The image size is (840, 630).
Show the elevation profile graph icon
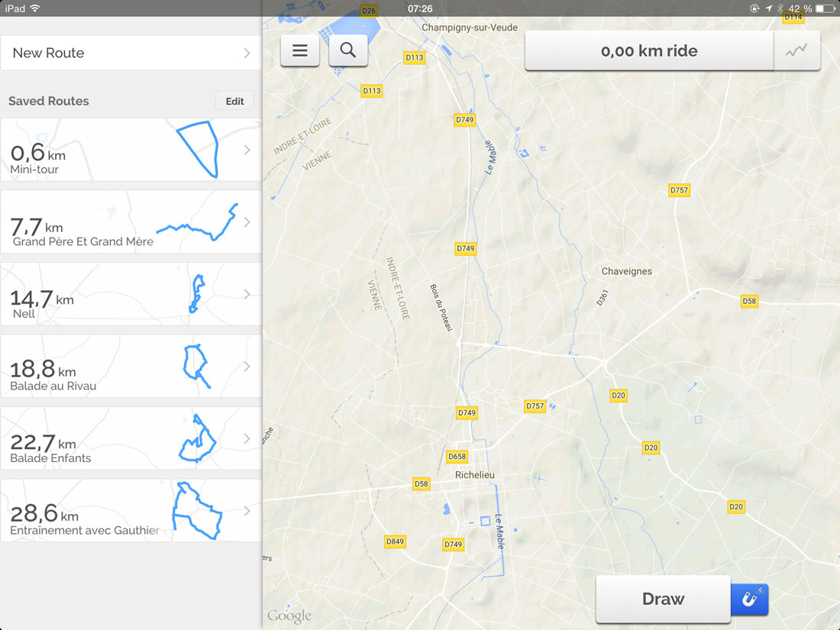796,51
